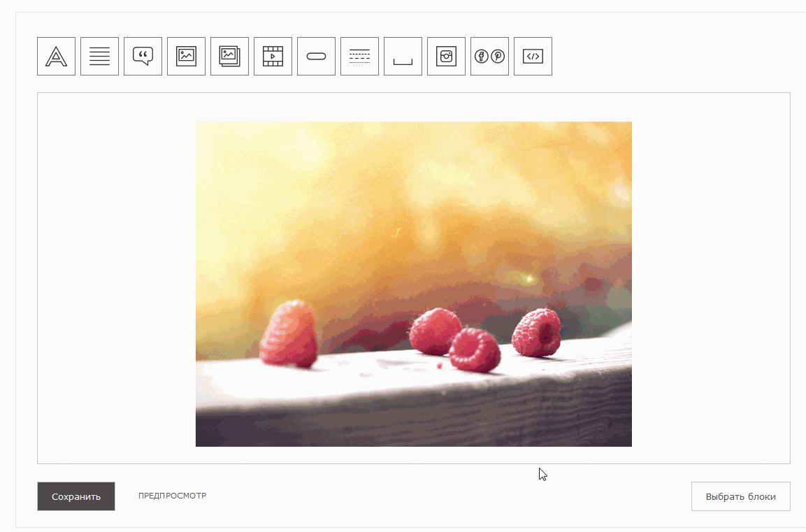Insert a single image block
The image size is (806, 532).
pos(186,56)
